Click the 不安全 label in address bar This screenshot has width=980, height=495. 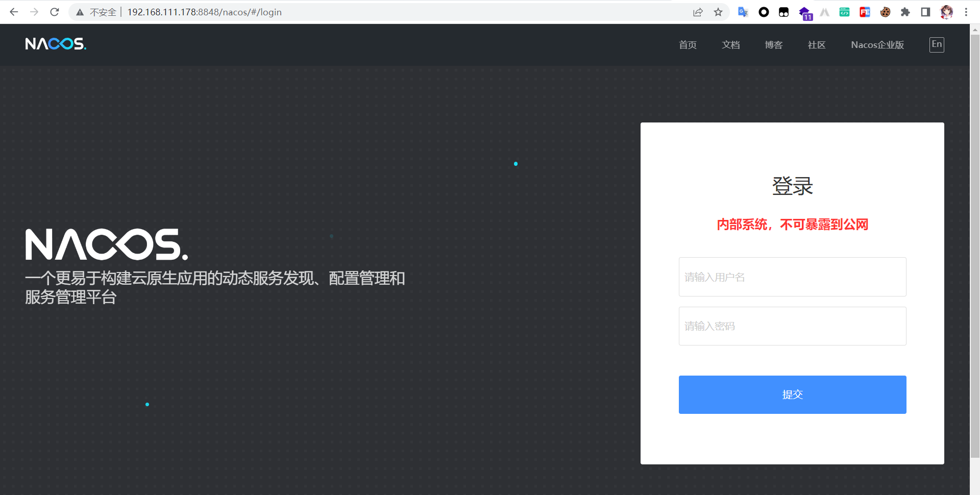(x=103, y=12)
